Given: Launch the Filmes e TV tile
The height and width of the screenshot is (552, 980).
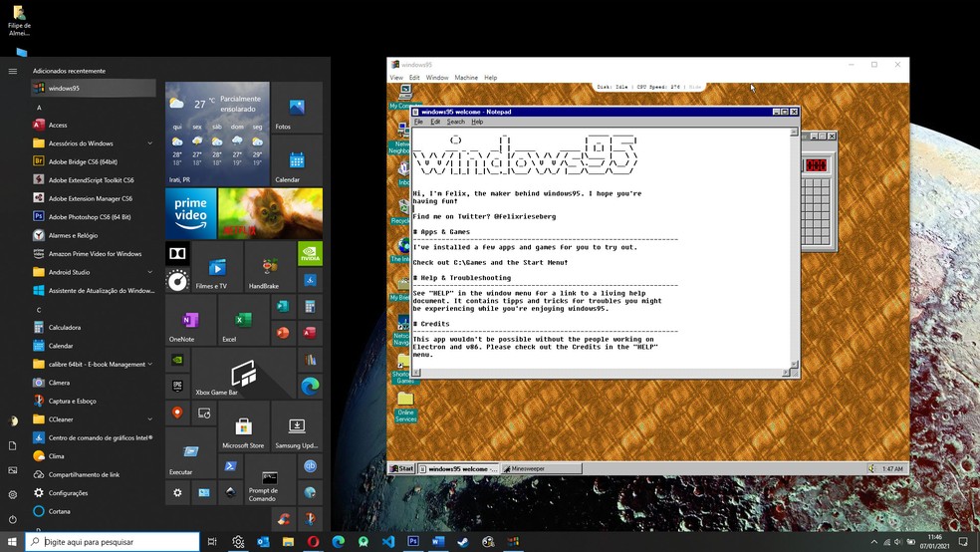Looking at the screenshot, I should coord(217,267).
